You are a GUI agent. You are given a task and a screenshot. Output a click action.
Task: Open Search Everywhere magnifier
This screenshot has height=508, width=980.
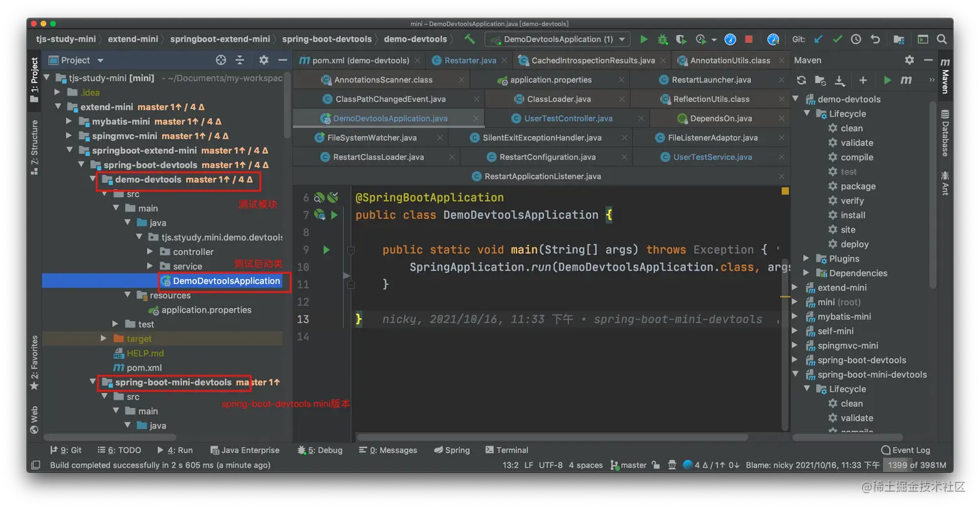pyautogui.click(x=941, y=40)
